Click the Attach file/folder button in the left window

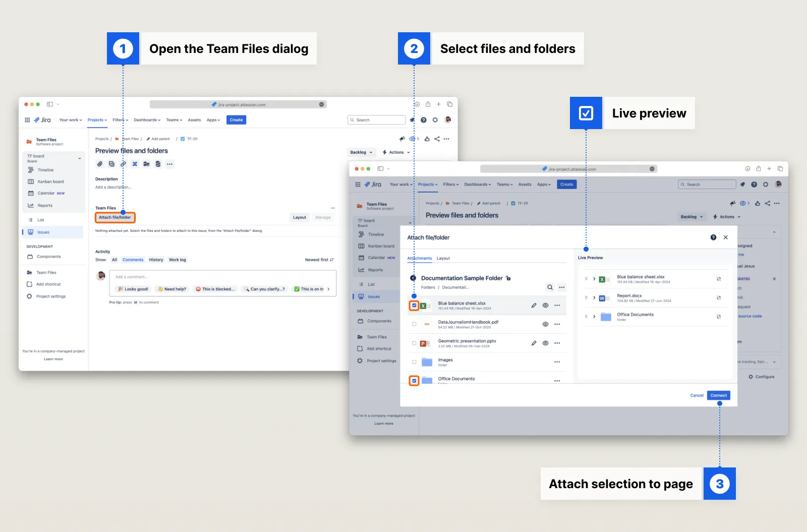[115, 217]
